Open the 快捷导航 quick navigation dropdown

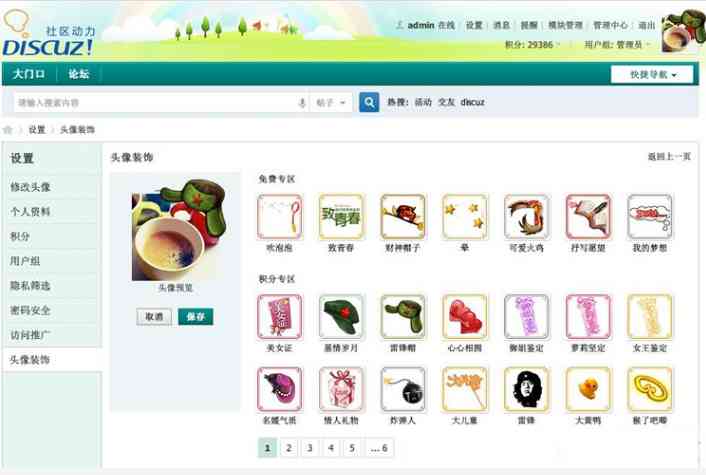(x=652, y=75)
